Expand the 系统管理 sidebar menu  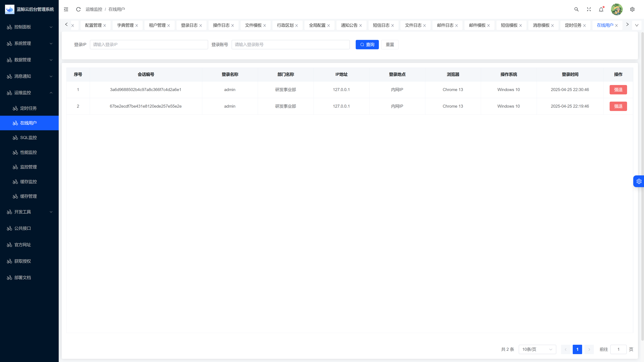coord(29,43)
